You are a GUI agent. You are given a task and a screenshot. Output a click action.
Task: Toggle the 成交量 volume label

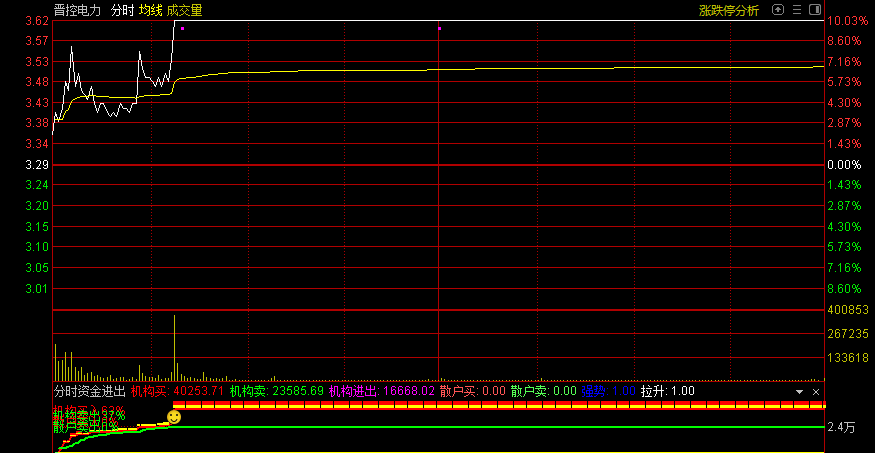coord(184,10)
